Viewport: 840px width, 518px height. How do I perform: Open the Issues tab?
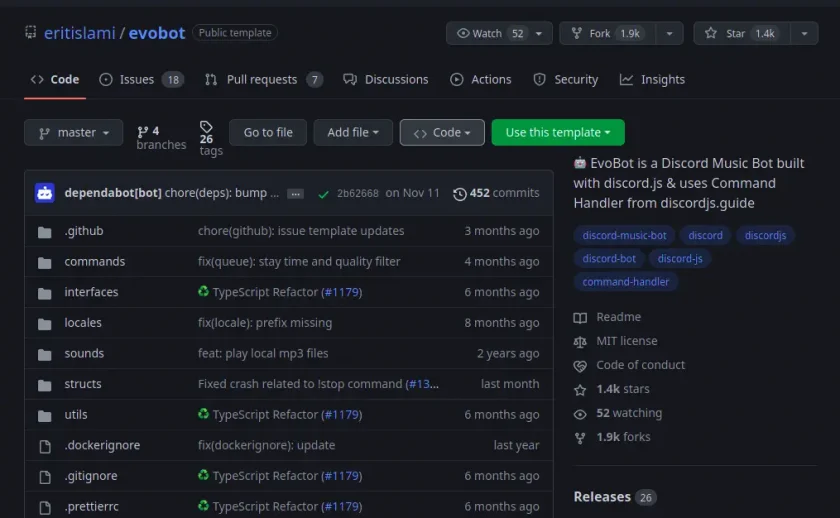(141, 79)
